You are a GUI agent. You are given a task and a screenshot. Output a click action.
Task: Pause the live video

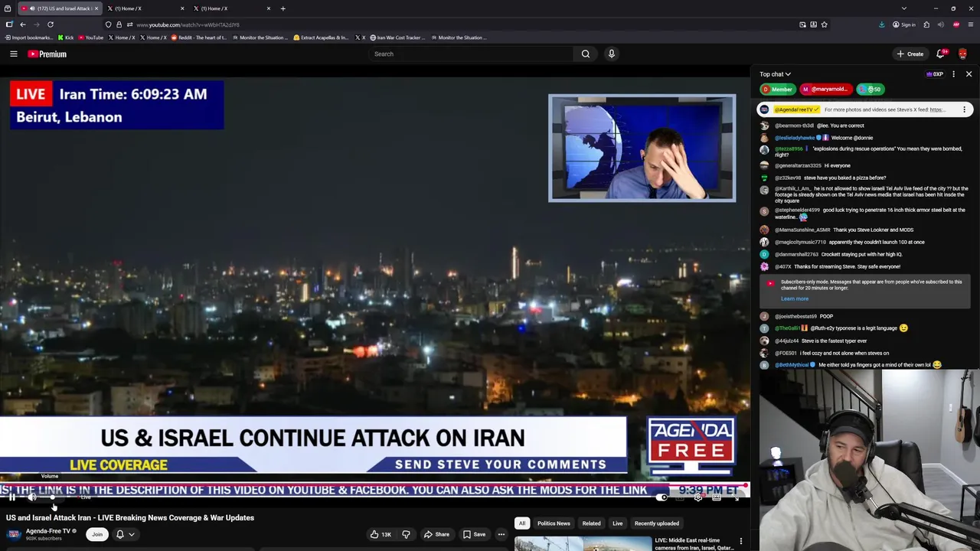point(12,497)
